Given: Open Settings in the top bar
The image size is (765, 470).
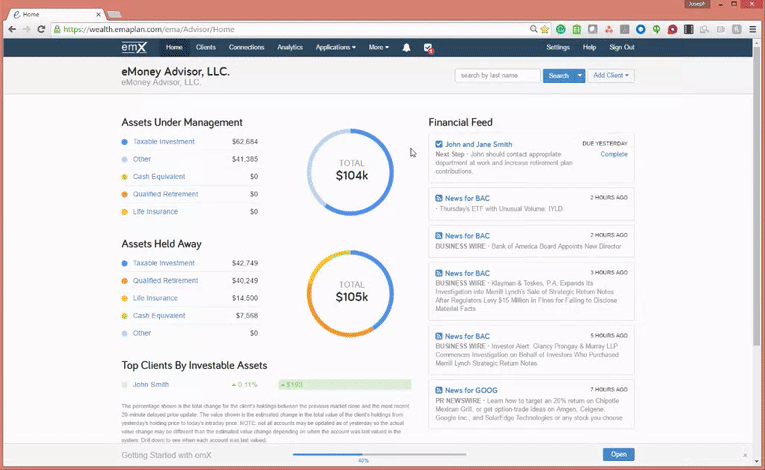Looking at the screenshot, I should pyautogui.click(x=558, y=47).
